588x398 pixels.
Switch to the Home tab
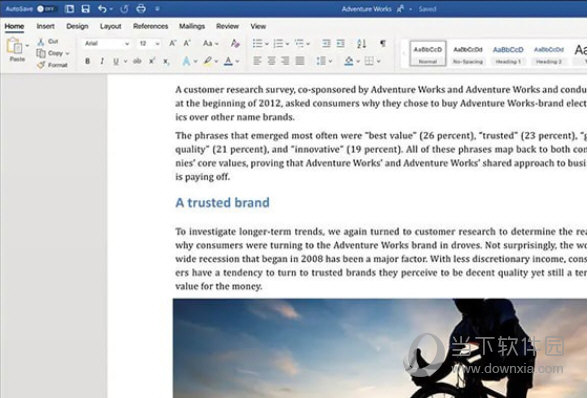click(14, 26)
